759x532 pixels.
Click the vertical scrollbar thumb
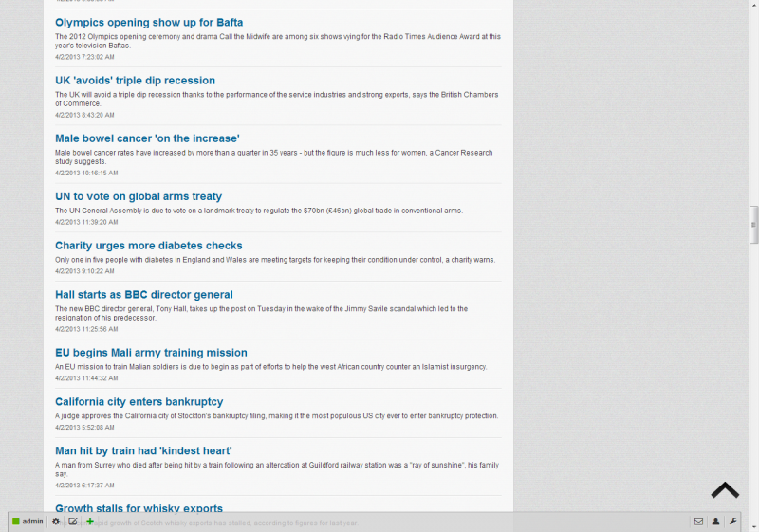753,225
